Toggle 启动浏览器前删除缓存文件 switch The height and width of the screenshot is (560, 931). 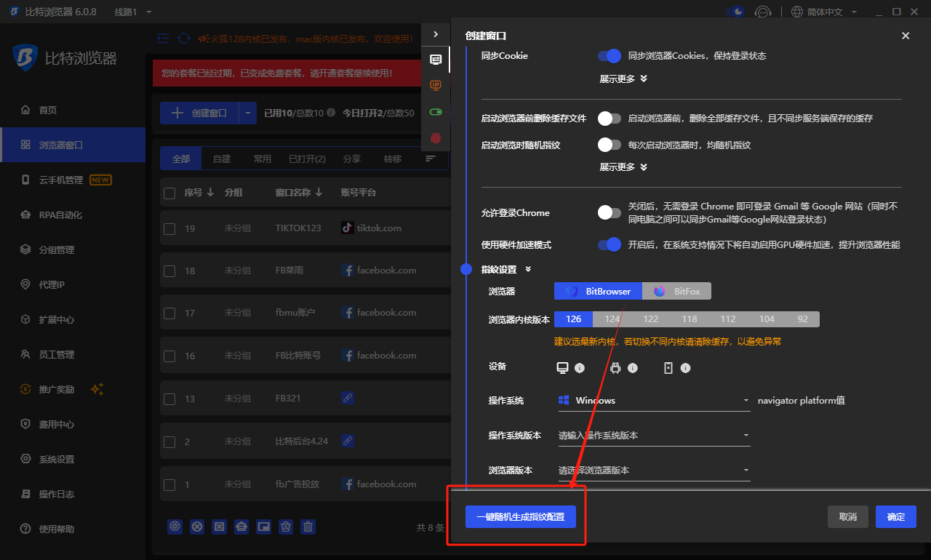point(610,118)
